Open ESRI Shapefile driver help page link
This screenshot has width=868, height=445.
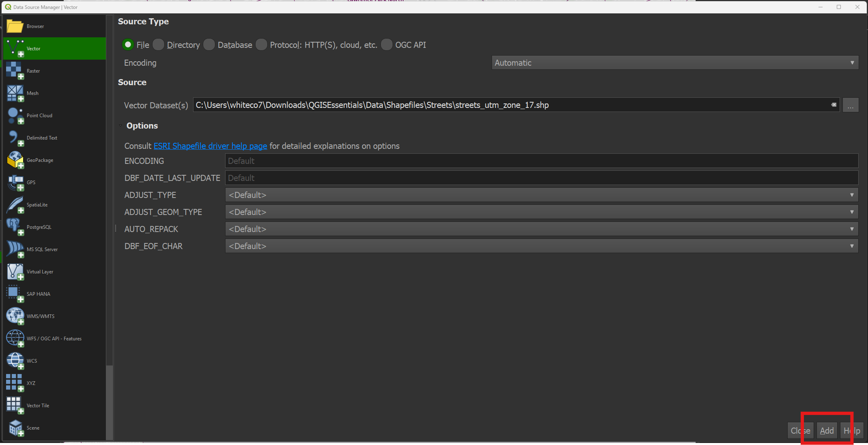(x=210, y=146)
